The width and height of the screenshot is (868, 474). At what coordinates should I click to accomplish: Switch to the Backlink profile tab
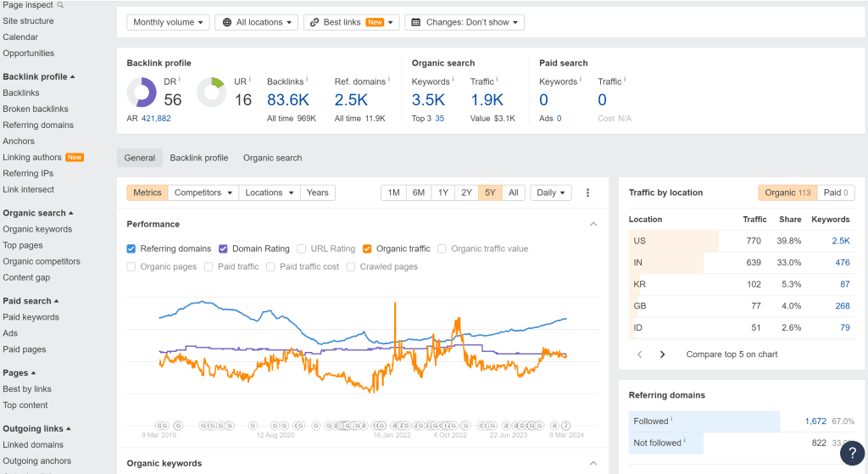198,158
